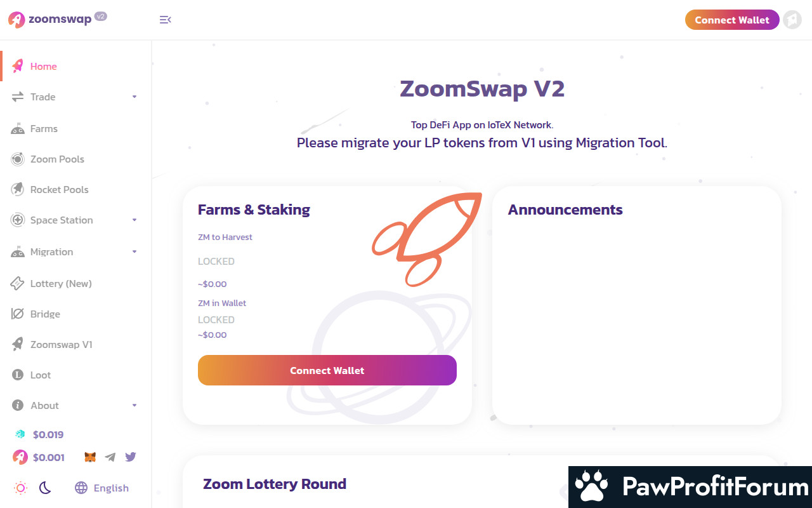Expand the Trade submenu arrow
The height and width of the screenshot is (508, 812).
click(x=134, y=97)
